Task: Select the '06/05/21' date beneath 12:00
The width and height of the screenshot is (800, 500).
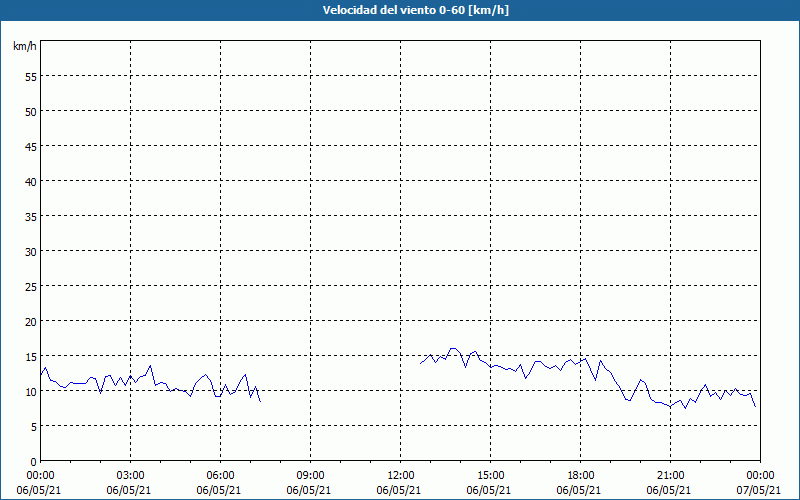Action: (399, 490)
